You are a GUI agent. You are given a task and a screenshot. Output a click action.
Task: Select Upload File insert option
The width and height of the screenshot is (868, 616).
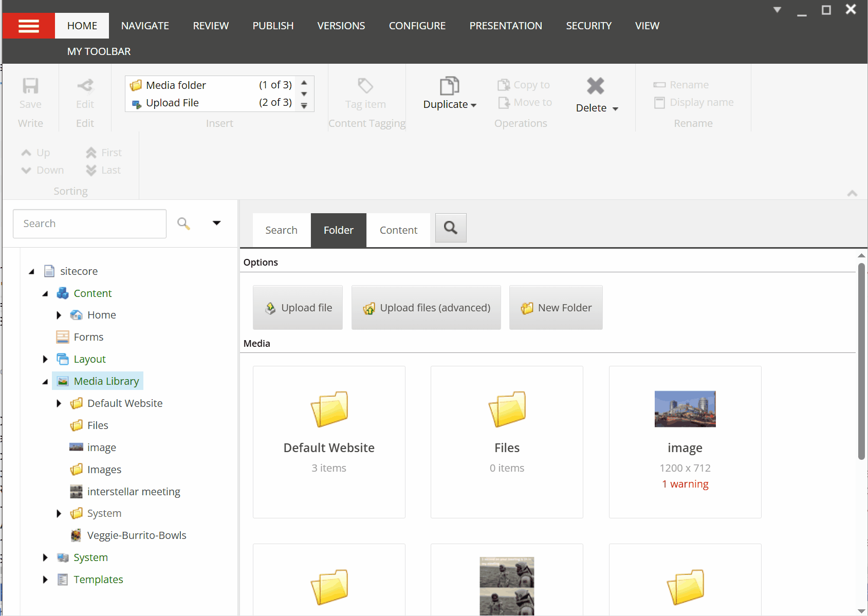coord(172,103)
